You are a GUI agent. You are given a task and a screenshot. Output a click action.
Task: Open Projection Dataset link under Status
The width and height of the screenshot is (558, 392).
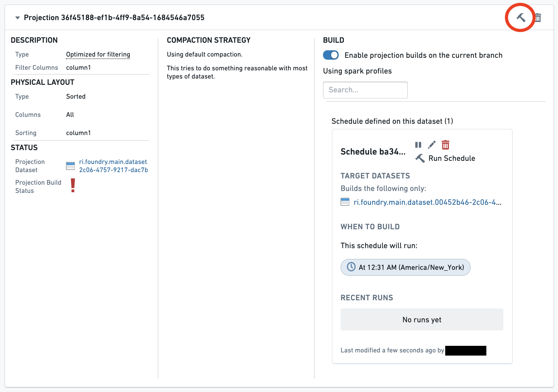point(113,166)
